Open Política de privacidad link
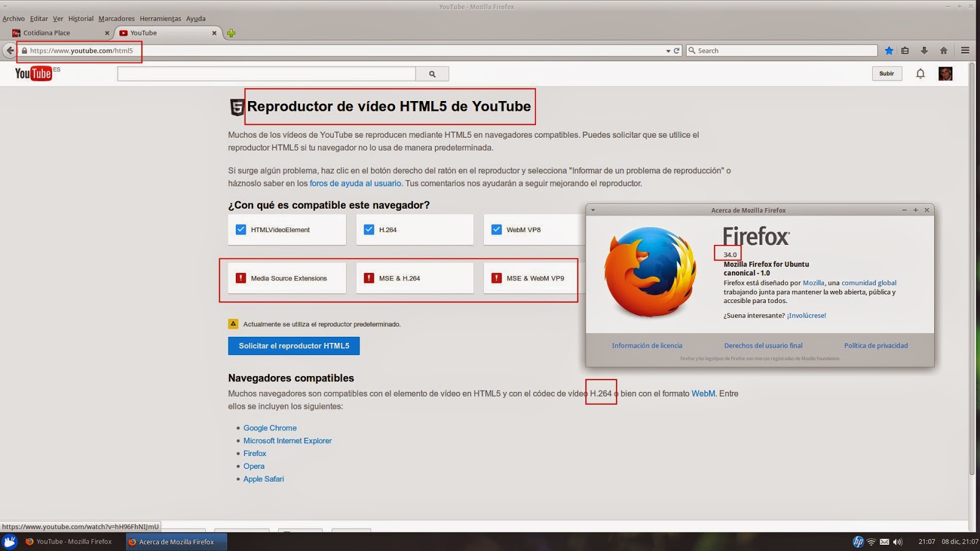This screenshot has width=980, height=551. pos(876,345)
